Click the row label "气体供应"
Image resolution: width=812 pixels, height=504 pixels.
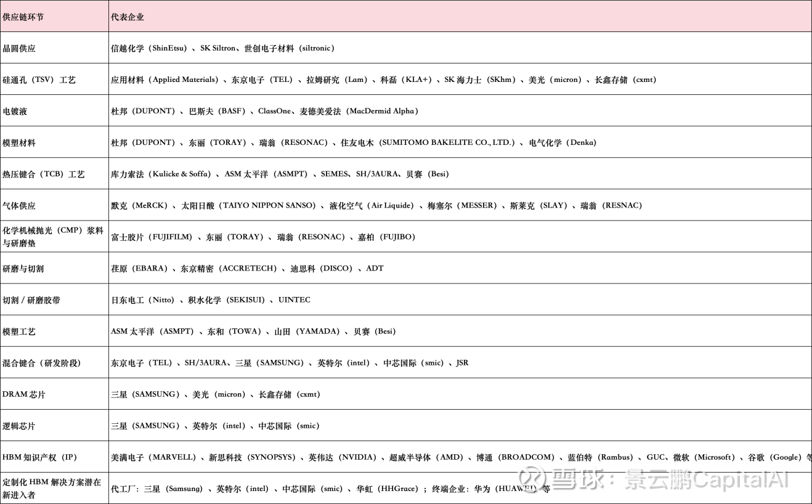pos(19,206)
